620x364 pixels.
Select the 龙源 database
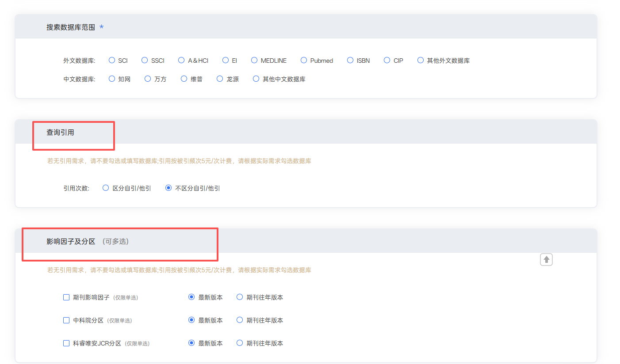tap(220, 79)
